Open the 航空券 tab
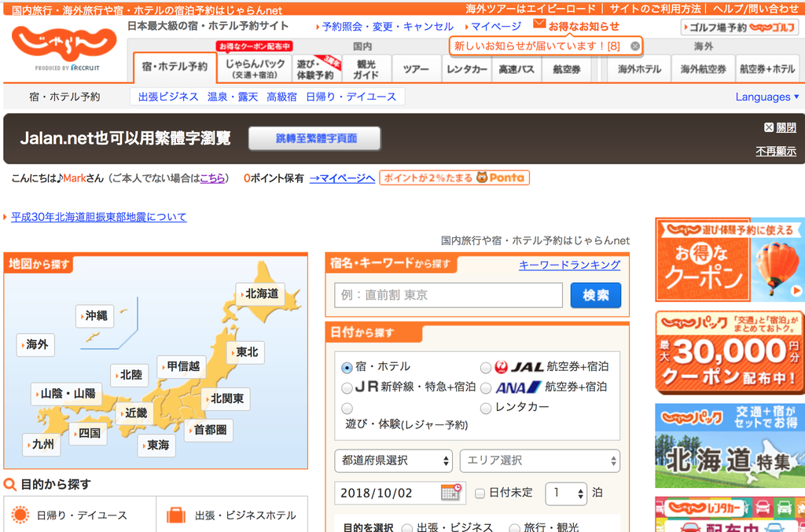805x532 pixels. tap(566, 68)
